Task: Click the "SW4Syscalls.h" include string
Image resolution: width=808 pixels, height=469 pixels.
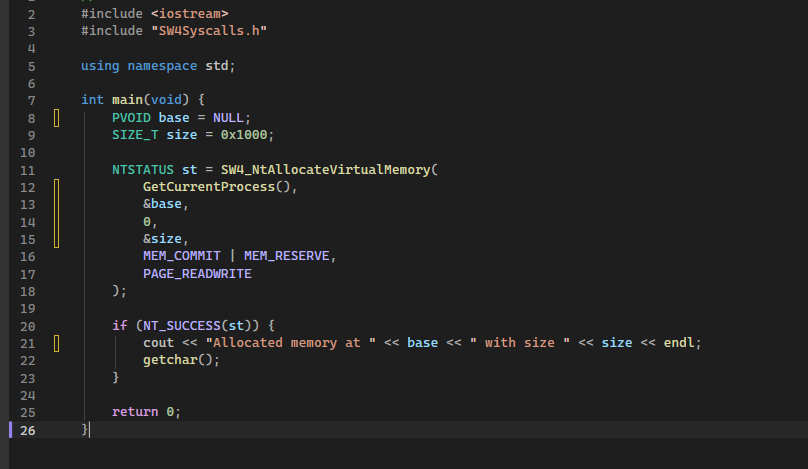Action: [209, 31]
